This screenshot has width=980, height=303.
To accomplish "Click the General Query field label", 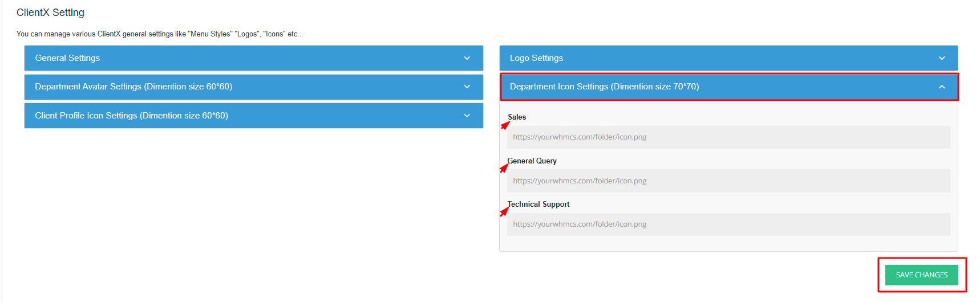I will (532, 161).
